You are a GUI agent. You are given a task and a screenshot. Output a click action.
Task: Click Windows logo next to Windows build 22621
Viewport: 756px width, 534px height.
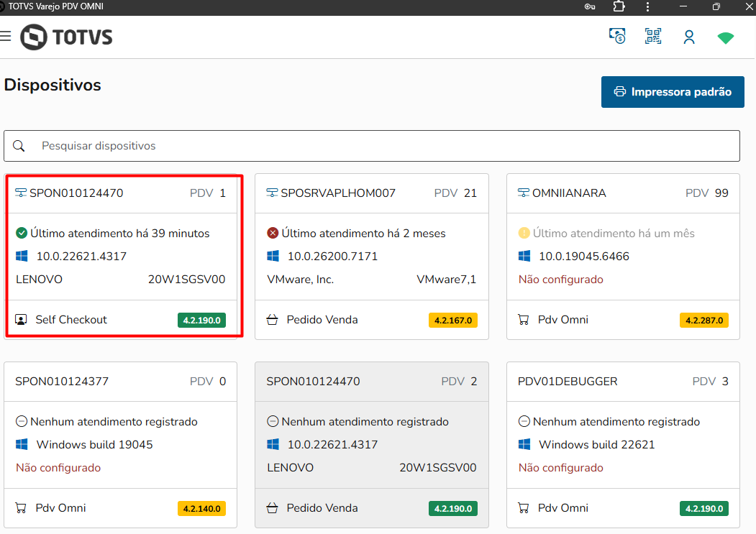(x=524, y=444)
